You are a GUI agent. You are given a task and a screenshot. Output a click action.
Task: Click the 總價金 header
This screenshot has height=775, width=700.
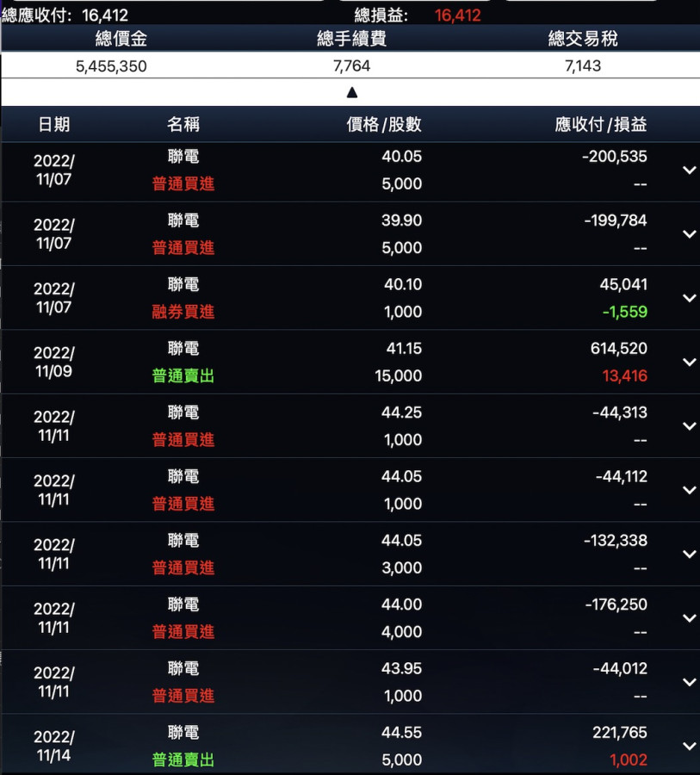click(x=121, y=39)
